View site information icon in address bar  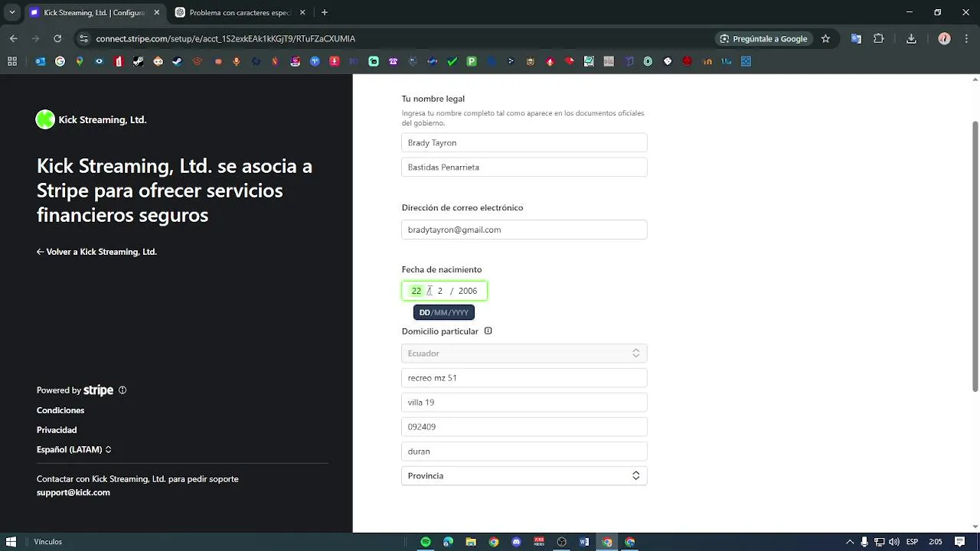[x=83, y=38]
